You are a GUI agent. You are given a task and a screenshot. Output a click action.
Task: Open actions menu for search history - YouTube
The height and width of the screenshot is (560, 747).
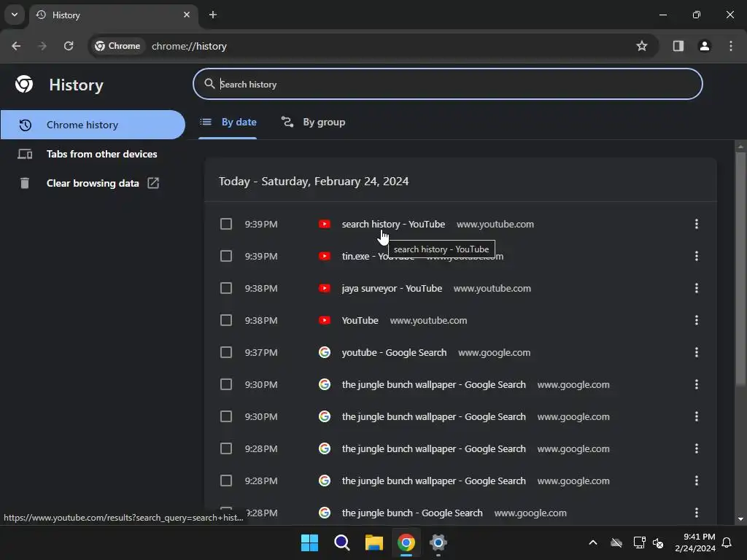tap(697, 224)
